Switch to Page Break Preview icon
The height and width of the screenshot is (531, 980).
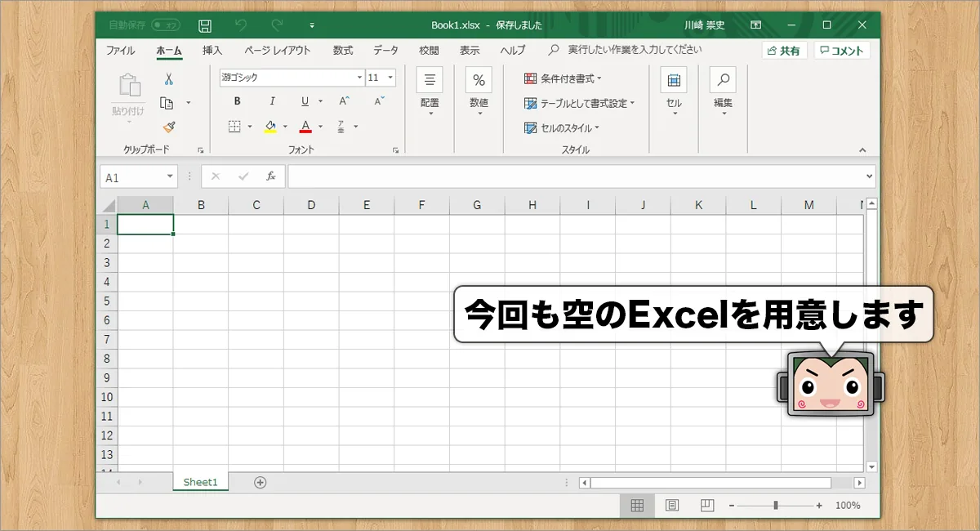[707, 506]
